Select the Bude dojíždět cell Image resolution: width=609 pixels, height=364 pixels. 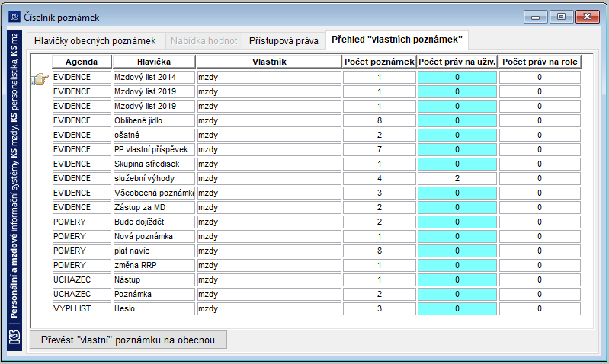154,222
